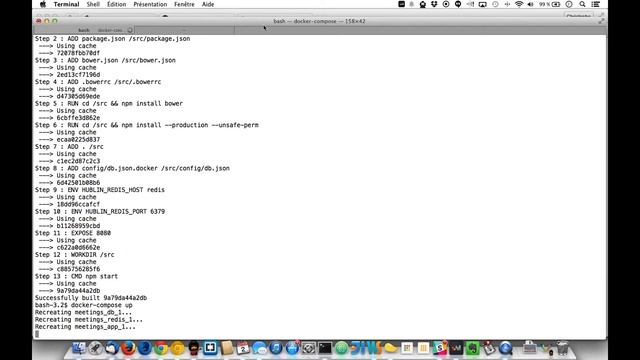
Task: Click text 'Step 5 : RUN cd /src && npm install bower'
Action: click(x=109, y=104)
